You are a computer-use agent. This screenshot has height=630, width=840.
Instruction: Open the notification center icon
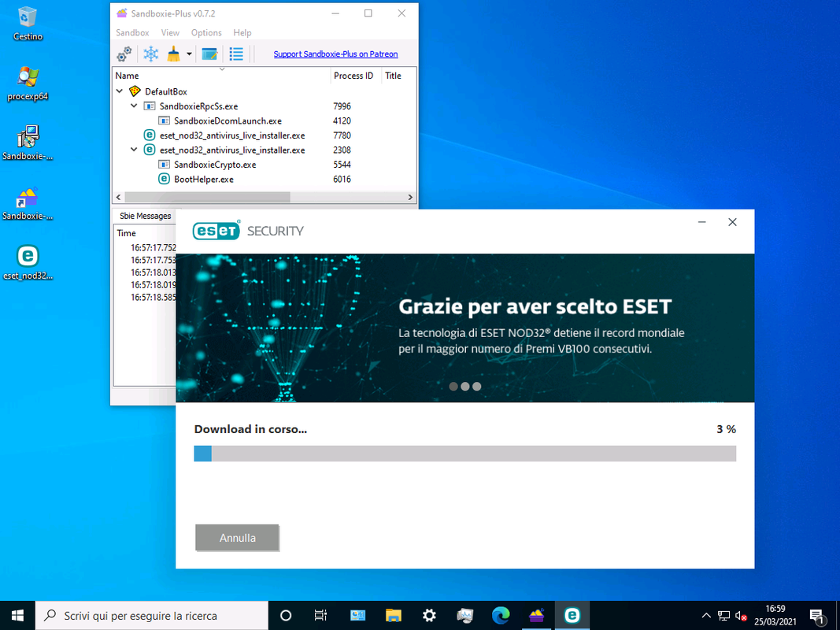pyautogui.click(x=816, y=616)
